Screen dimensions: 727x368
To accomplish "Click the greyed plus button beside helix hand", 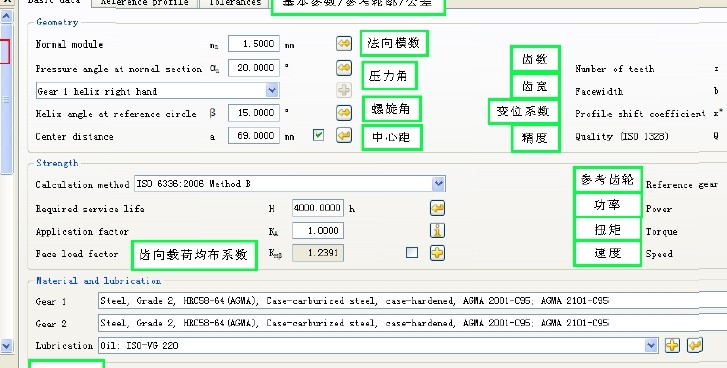I will (x=344, y=90).
